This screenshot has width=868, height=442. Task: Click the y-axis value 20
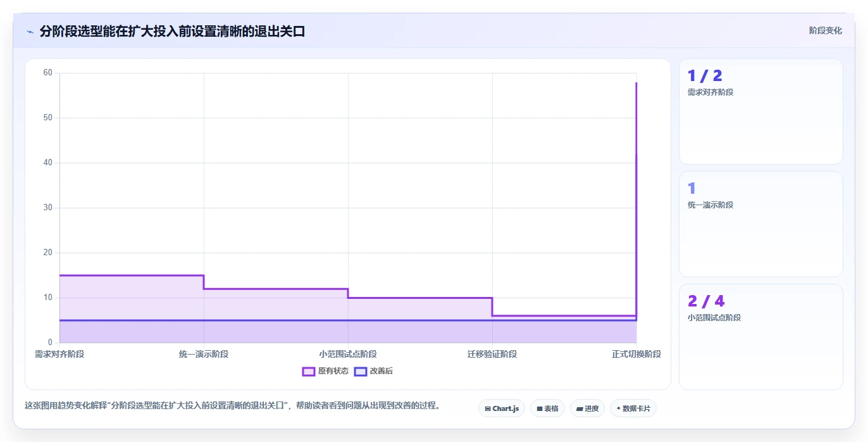coord(47,253)
